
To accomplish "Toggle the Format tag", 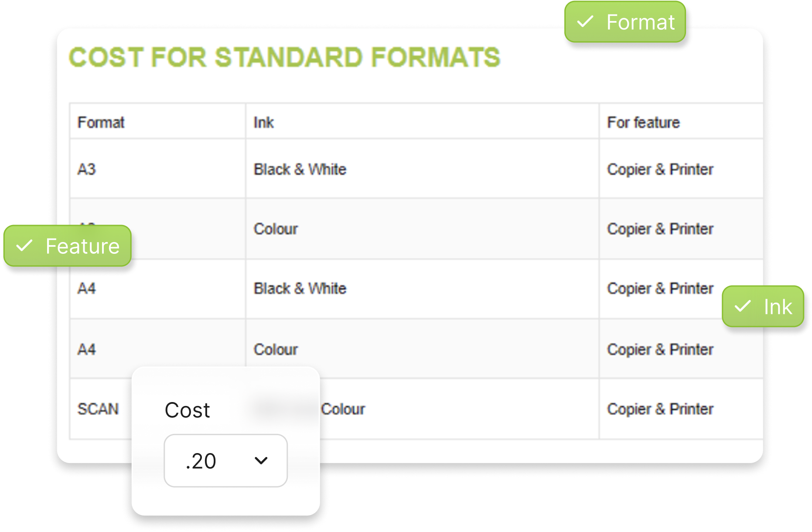I will [x=625, y=22].
